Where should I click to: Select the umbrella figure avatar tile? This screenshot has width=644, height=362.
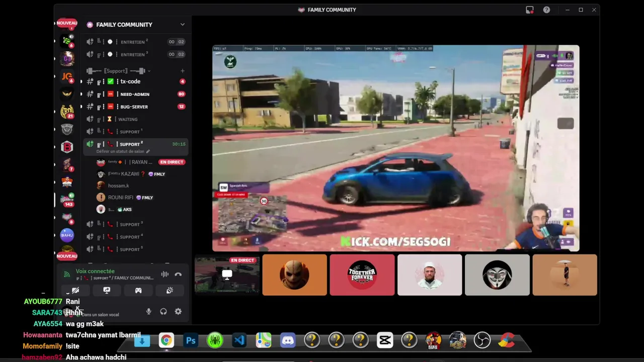coord(565,275)
